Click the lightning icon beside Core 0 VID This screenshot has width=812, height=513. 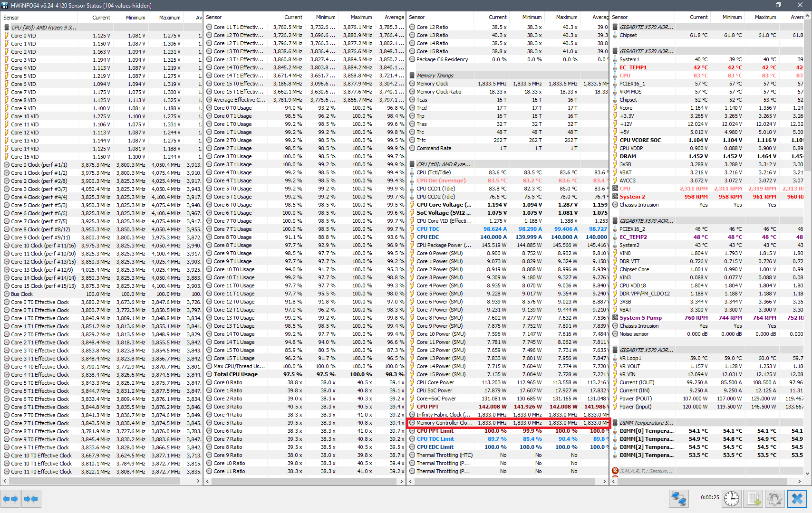(7, 36)
